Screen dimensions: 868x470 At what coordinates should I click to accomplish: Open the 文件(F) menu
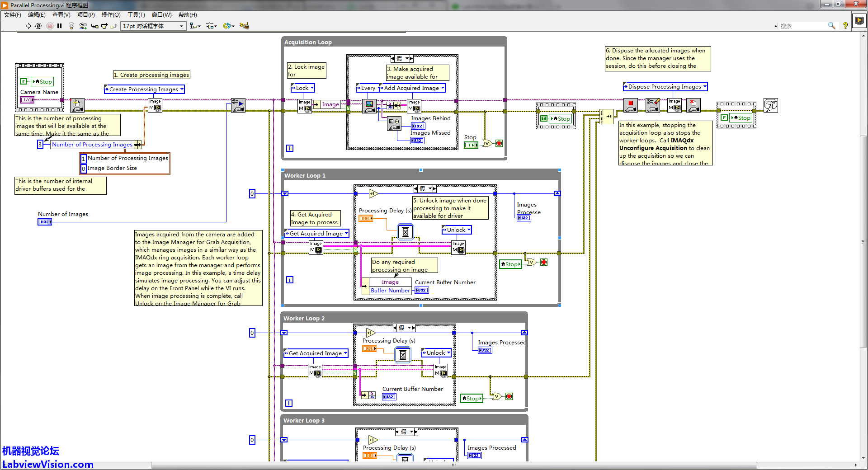13,15
